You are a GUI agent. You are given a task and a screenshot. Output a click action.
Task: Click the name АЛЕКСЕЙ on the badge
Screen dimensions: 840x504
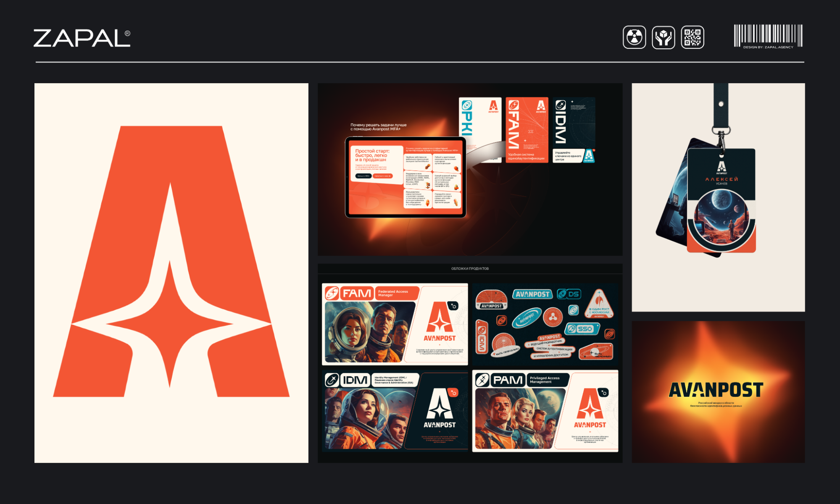click(722, 179)
